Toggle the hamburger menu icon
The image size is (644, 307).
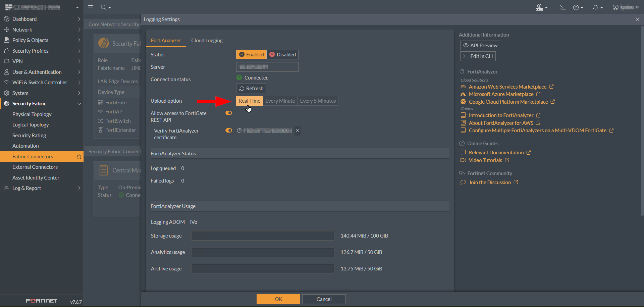click(91, 7)
